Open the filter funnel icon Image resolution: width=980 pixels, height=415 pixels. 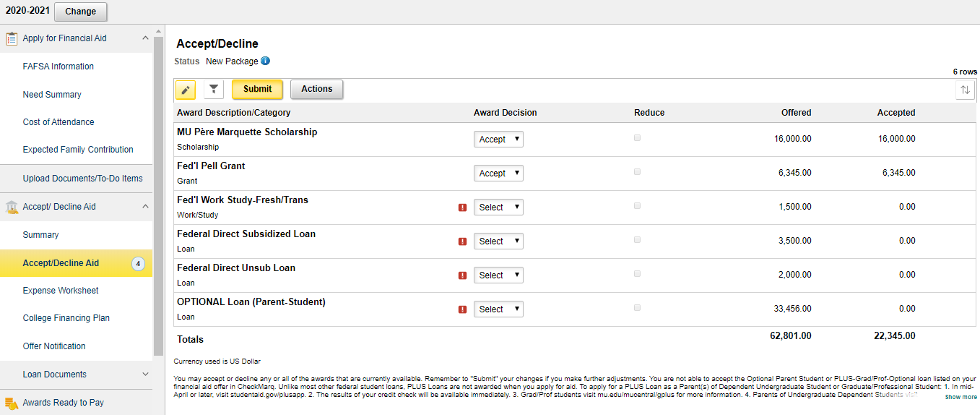point(213,90)
